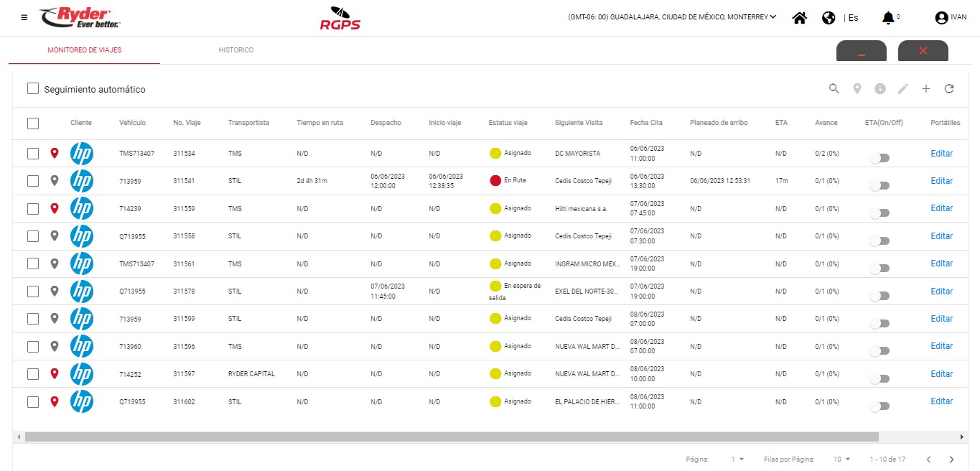
Task: Switch to the HISTORICO tab
Action: point(235,50)
